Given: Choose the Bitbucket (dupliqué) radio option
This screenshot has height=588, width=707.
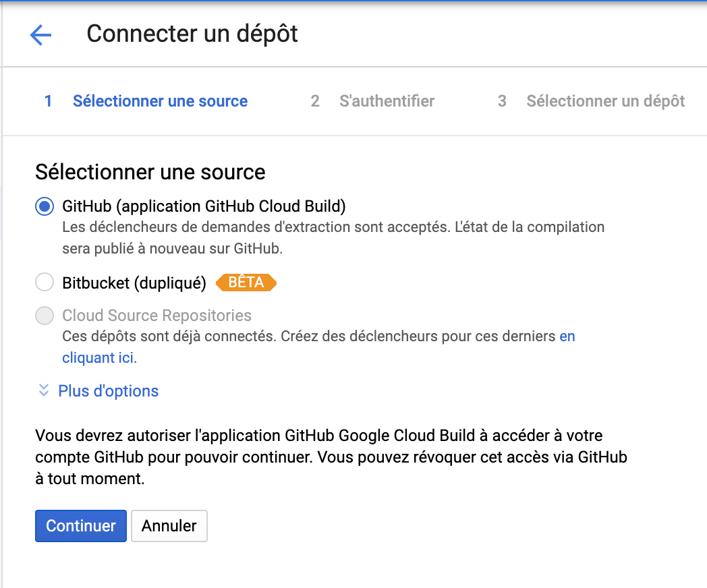Looking at the screenshot, I should pos(45,283).
